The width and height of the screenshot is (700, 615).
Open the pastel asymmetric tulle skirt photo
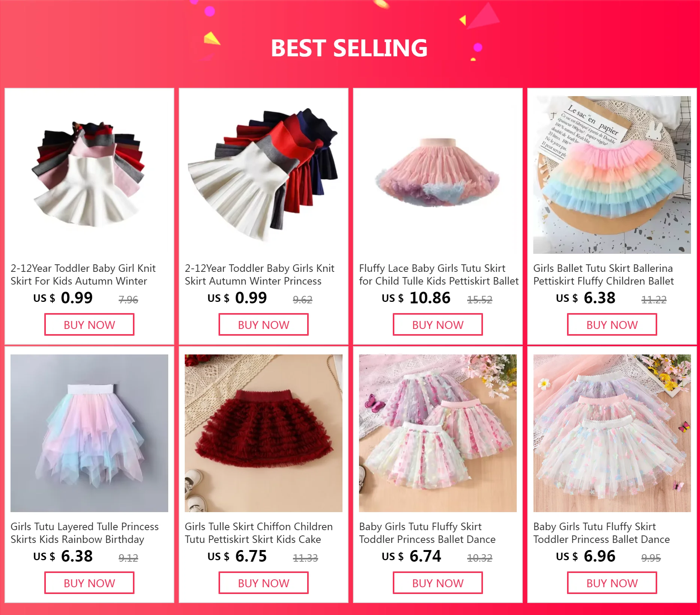point(89,433)
